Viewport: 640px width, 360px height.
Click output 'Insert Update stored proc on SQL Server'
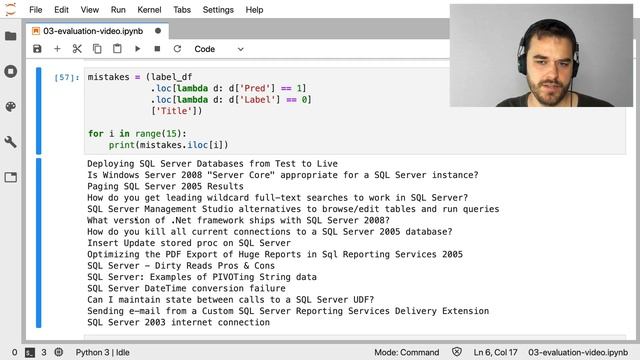point(189,243)
